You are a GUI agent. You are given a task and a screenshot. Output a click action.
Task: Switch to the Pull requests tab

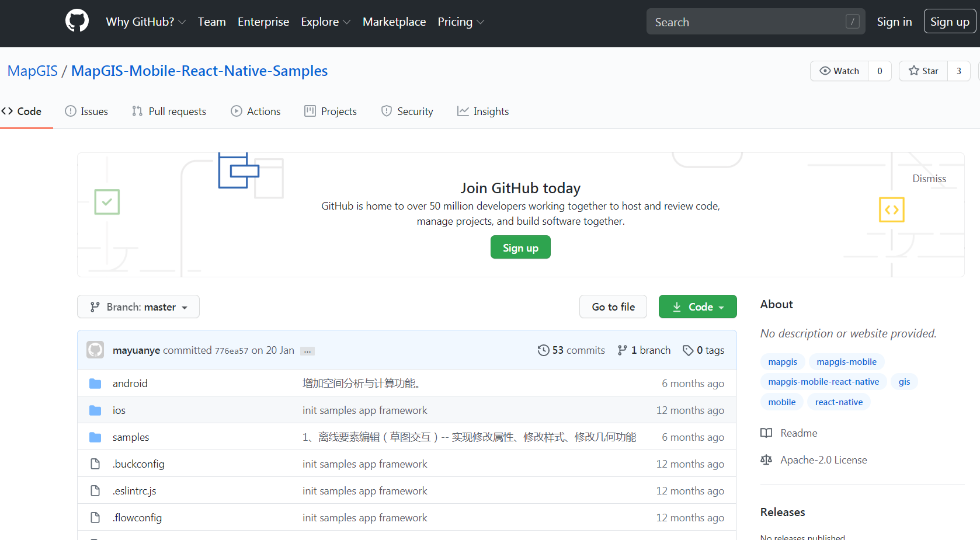point(169,111)
